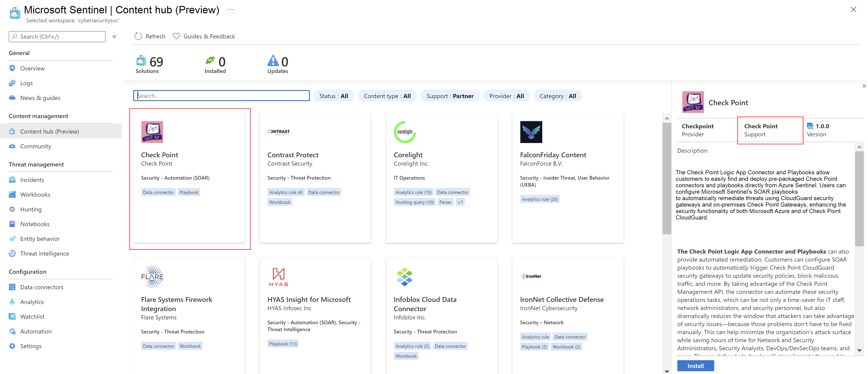Click the Guides & Feedback heart icon
Screen dimensions: 868x374
coord(176,36)
